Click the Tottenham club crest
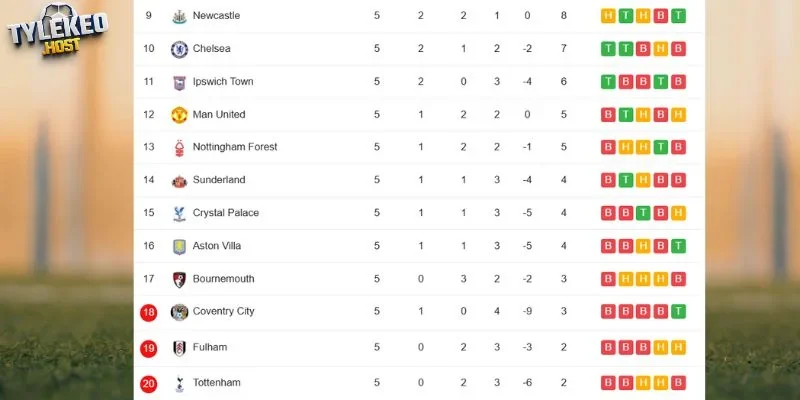 pos(179,384)
